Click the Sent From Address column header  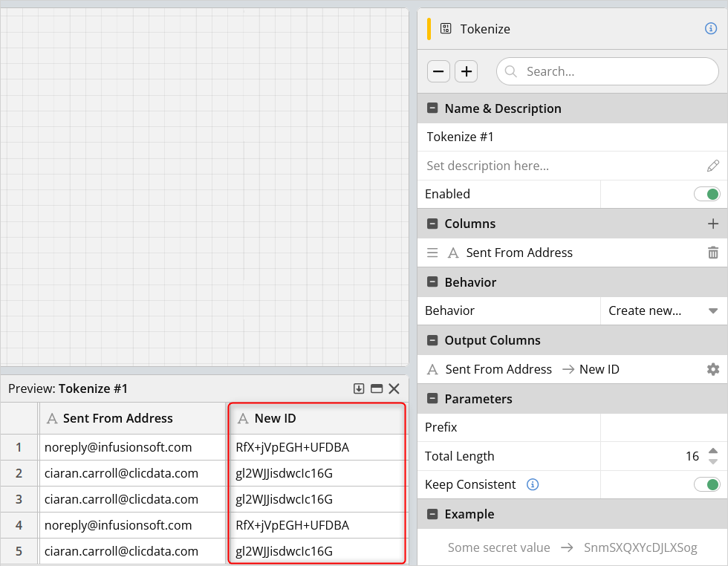coord(132,418)
